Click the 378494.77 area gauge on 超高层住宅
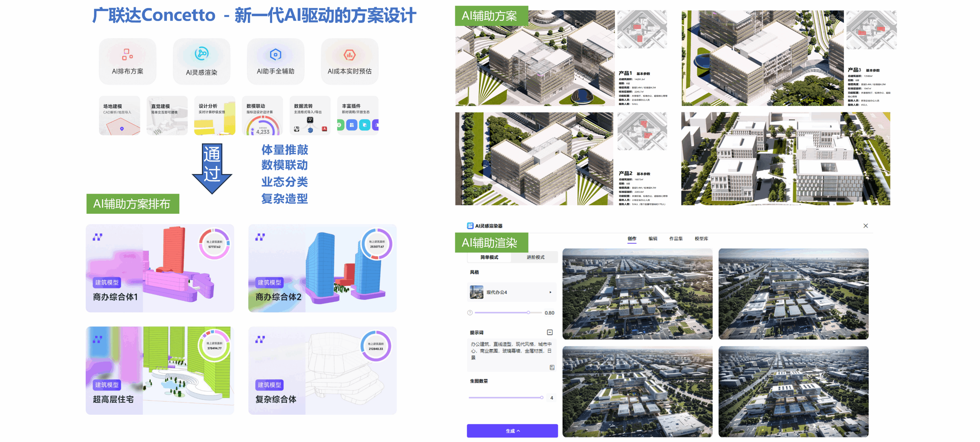This screenshot has width=980, height=442. (215, 346)
